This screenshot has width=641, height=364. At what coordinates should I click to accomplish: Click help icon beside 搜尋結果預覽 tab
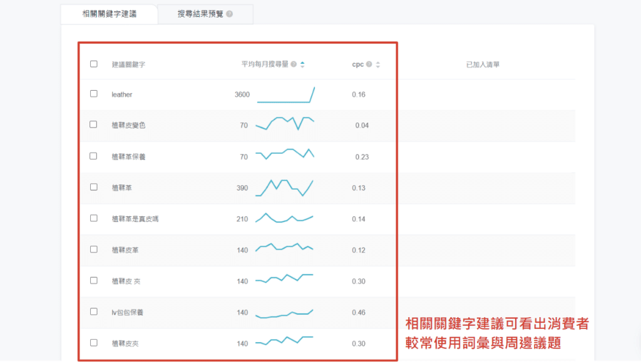[230, 14]
